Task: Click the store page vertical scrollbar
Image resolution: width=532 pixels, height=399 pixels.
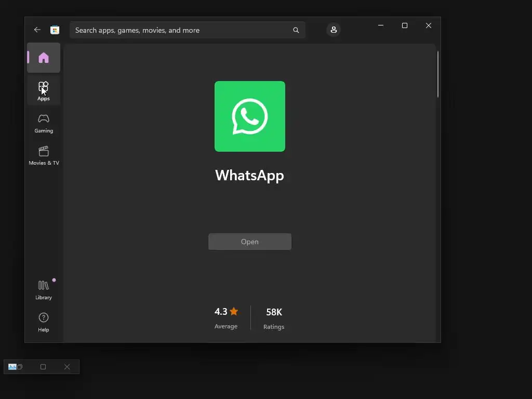Action: (438, 74)
